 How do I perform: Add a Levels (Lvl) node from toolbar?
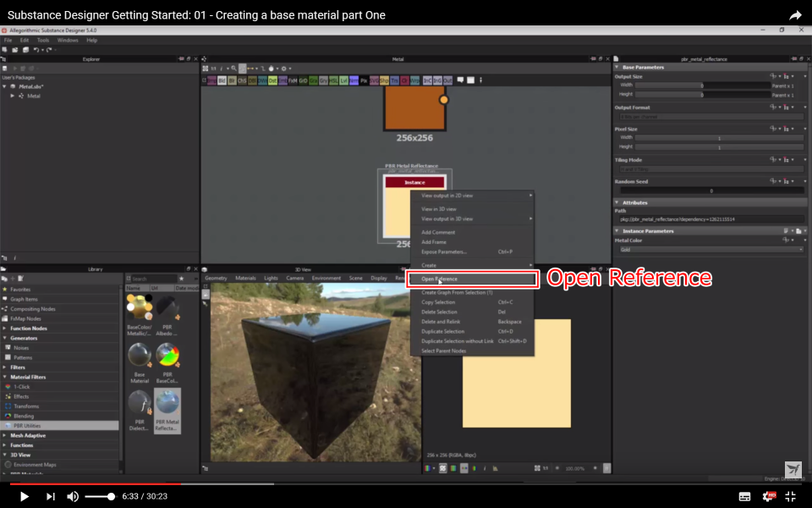point(343,80)
